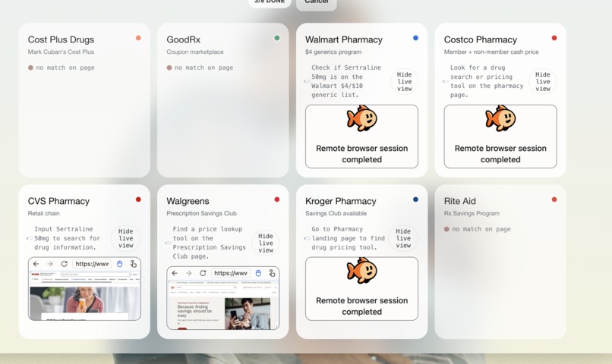Select the CVS Pharmacy card title
Viewport: 612px width, 364px height.
tap(58, 201)
